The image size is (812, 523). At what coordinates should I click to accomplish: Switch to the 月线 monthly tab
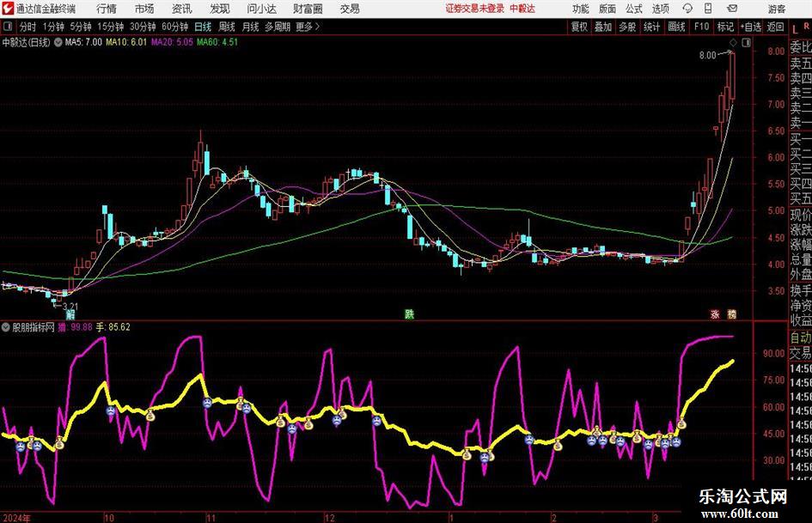coord(251,27)
